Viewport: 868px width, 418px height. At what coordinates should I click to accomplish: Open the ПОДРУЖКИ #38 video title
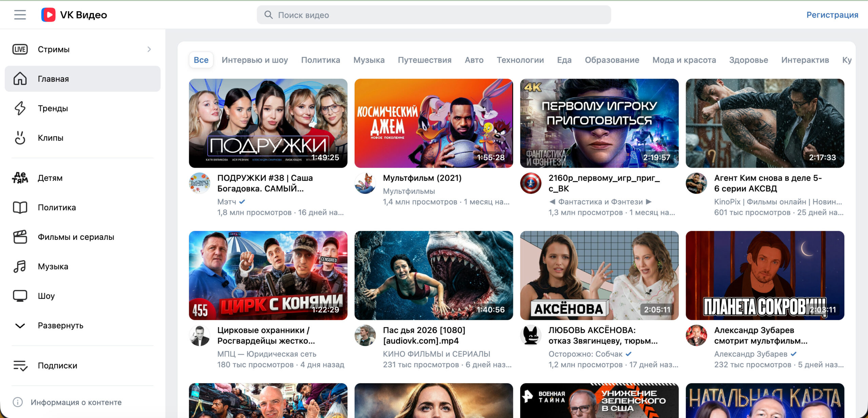point(265,183)
